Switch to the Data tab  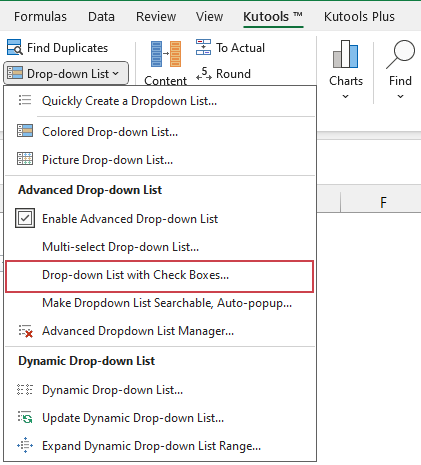pos(101,17)
